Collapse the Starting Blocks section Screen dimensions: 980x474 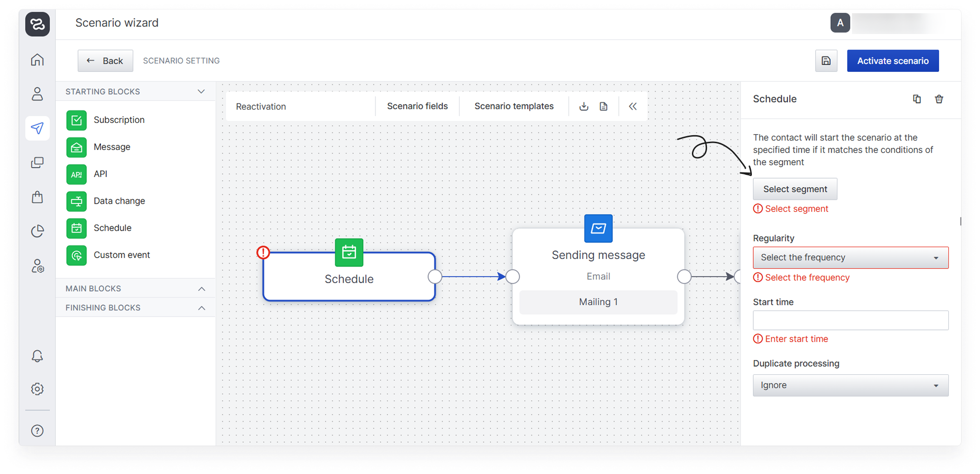[201, 92]
